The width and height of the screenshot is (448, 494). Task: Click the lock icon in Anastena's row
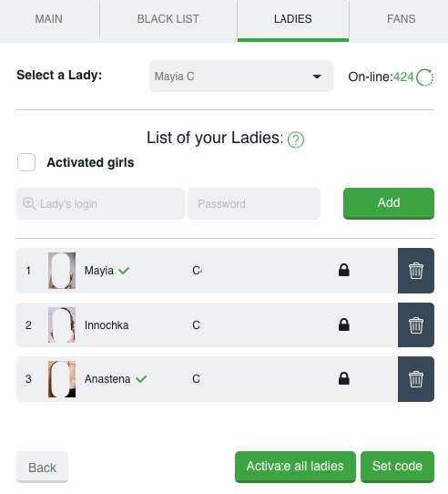(x=344, y=378)
